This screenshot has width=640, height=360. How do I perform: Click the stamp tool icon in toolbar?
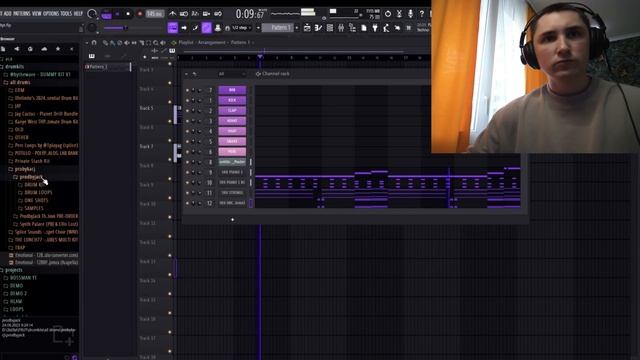click(218, 28)
